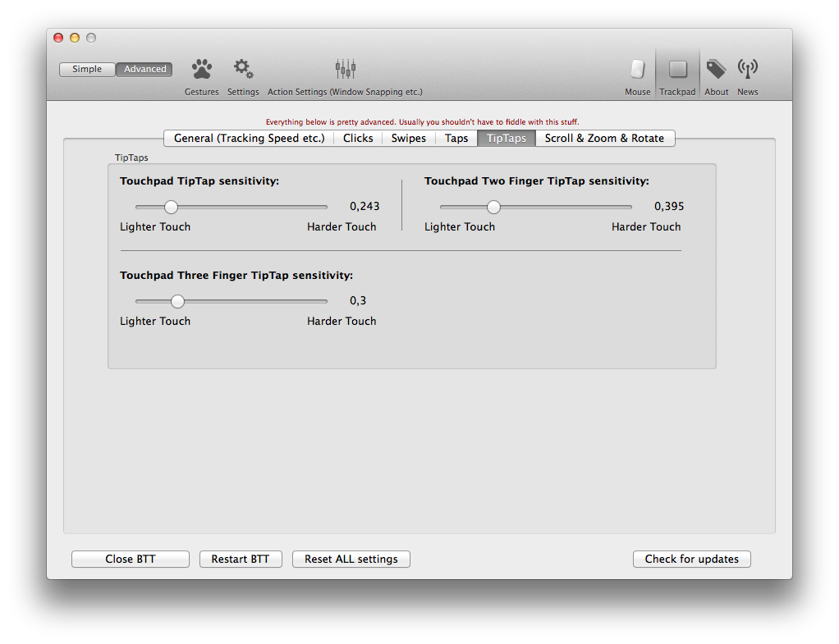
Task: Switch to Advanced mode
Action: point(145,69)
